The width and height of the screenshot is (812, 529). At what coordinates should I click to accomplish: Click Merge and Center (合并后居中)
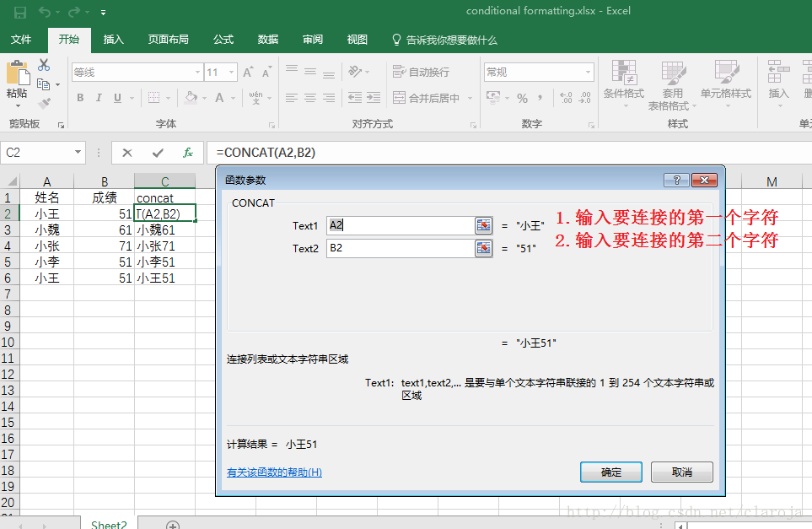pos(426,98)
